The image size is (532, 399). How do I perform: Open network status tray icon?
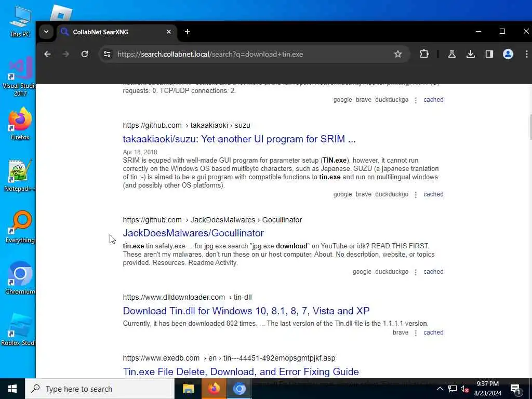coord(453,389)
